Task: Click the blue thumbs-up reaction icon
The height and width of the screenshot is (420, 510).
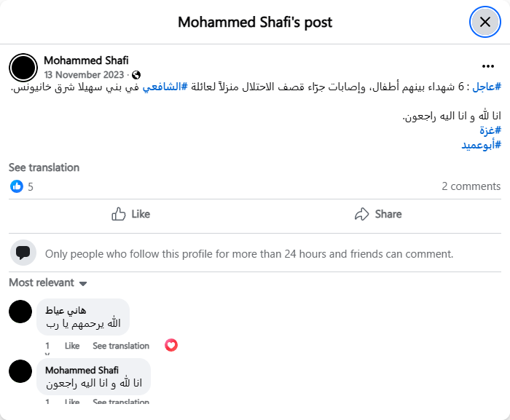Action: (x=17, y=186)
